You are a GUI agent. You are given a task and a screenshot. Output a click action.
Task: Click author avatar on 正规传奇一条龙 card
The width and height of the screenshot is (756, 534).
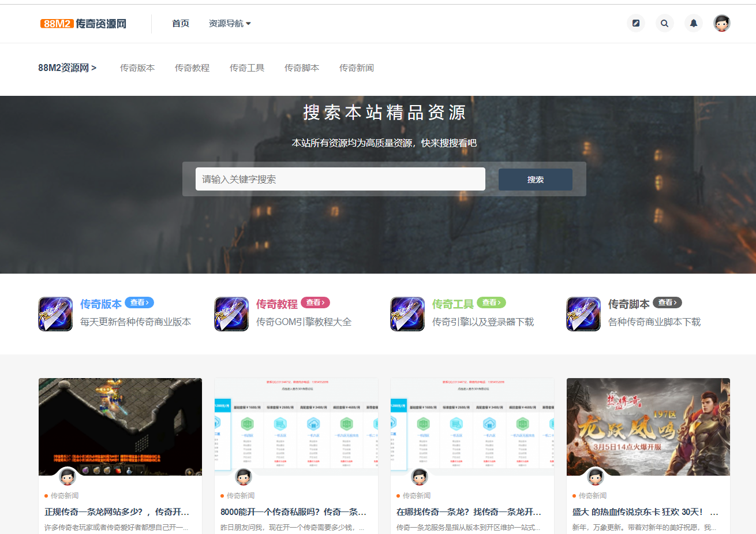coord(68,476)
